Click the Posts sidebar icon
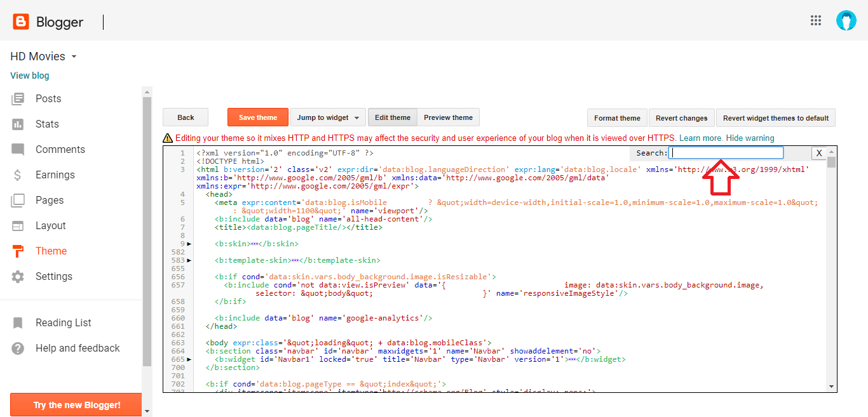868x417 pixels. click(x=18, y=98)
